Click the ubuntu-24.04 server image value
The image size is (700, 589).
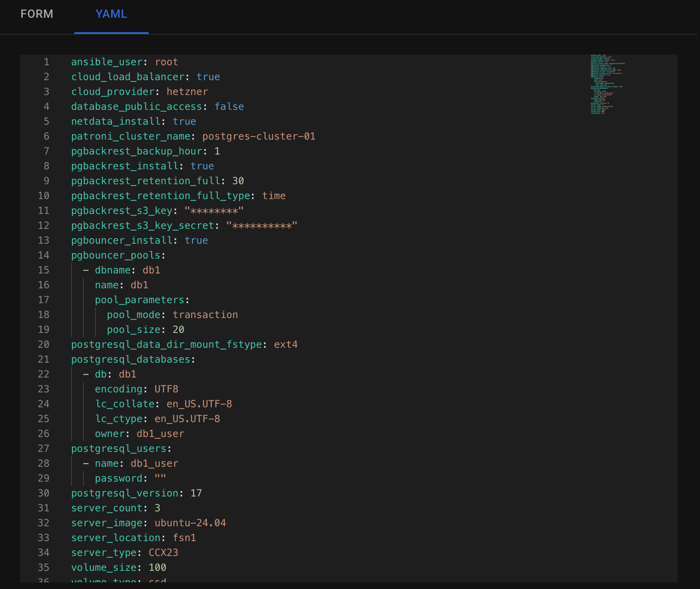tap(190, 523)
